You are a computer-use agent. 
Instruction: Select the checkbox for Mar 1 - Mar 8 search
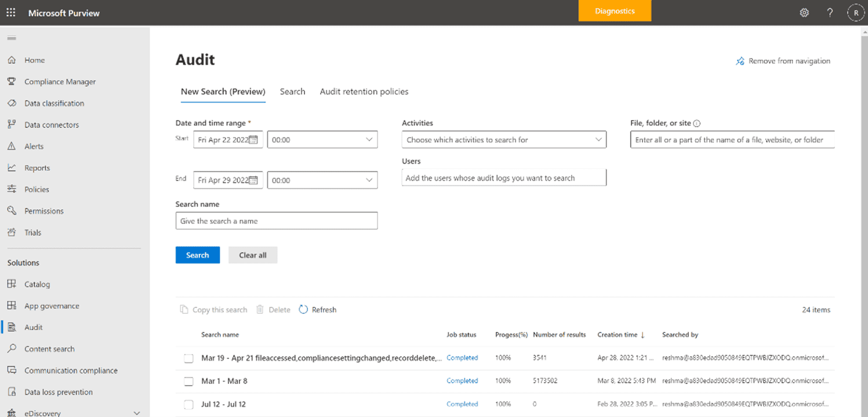tap(188, 381)
